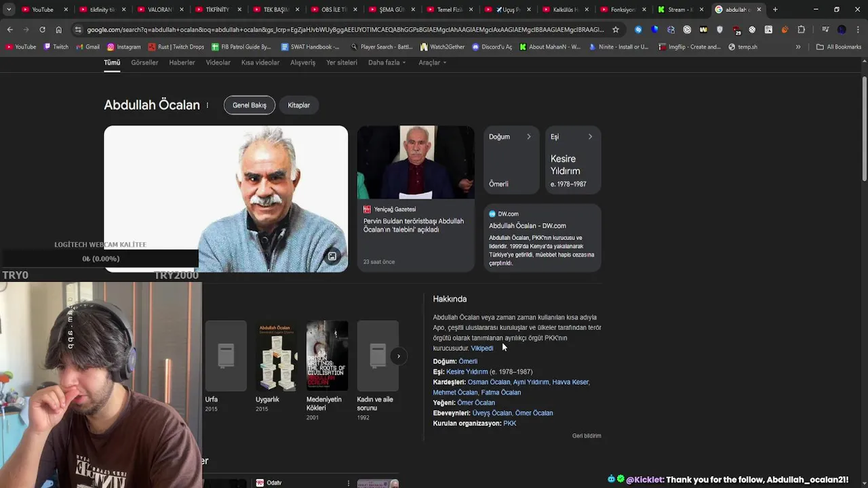This screenshot has width=868, height=488.
Task: Open the temp.sh bookmark
Action: pos(743,47)
